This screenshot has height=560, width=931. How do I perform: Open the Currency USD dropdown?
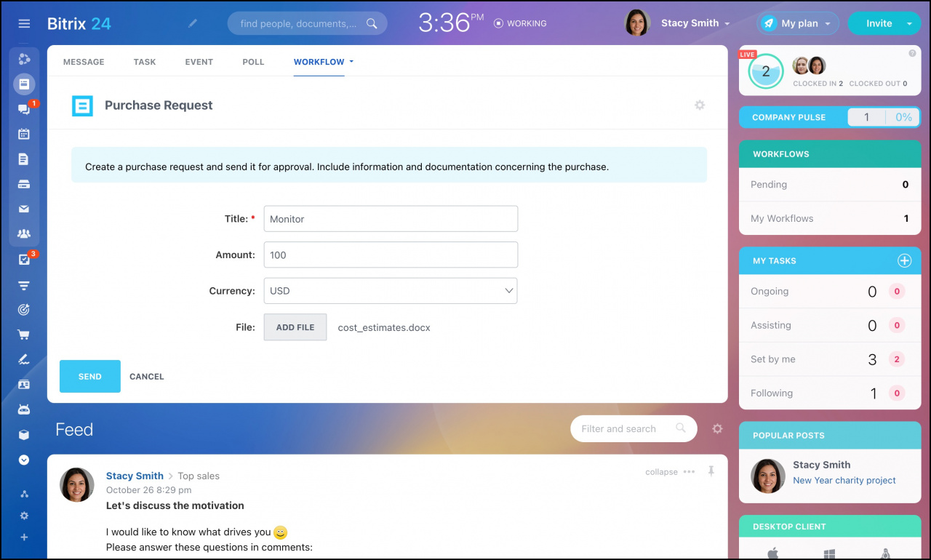tap(391, 291)
